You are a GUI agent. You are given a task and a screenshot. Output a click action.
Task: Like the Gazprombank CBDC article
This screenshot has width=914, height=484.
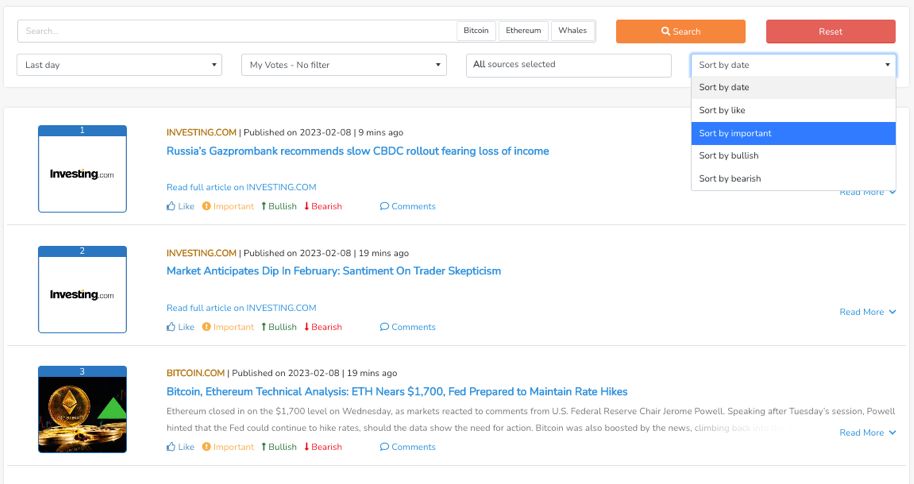[180, 206]
